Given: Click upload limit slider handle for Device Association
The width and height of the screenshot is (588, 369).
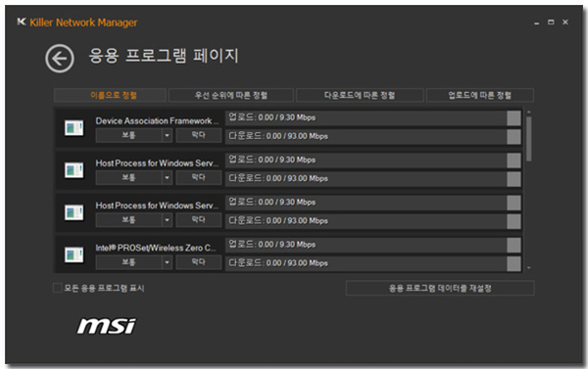Looking at the screenshot, I should [x=514, y=118].
